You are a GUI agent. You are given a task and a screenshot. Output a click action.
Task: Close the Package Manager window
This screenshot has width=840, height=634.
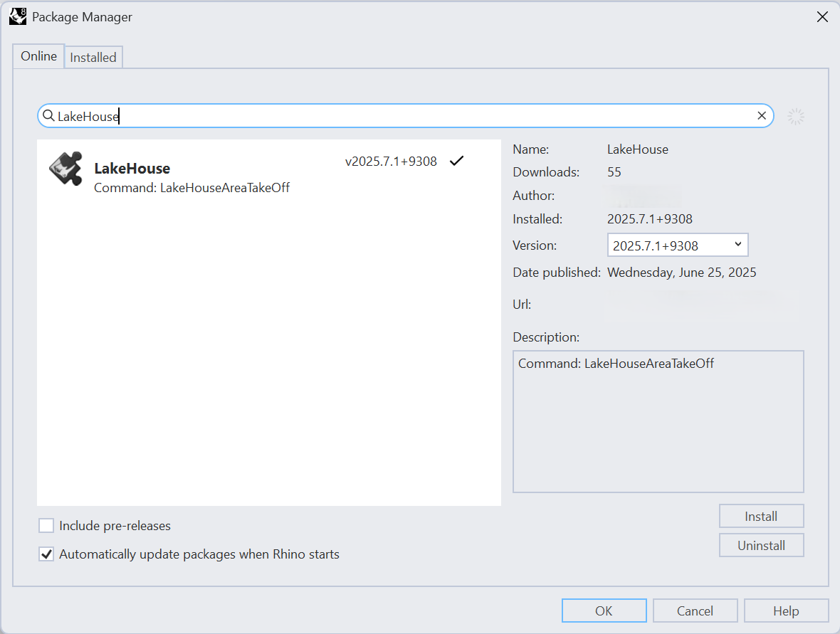point(822,17)
